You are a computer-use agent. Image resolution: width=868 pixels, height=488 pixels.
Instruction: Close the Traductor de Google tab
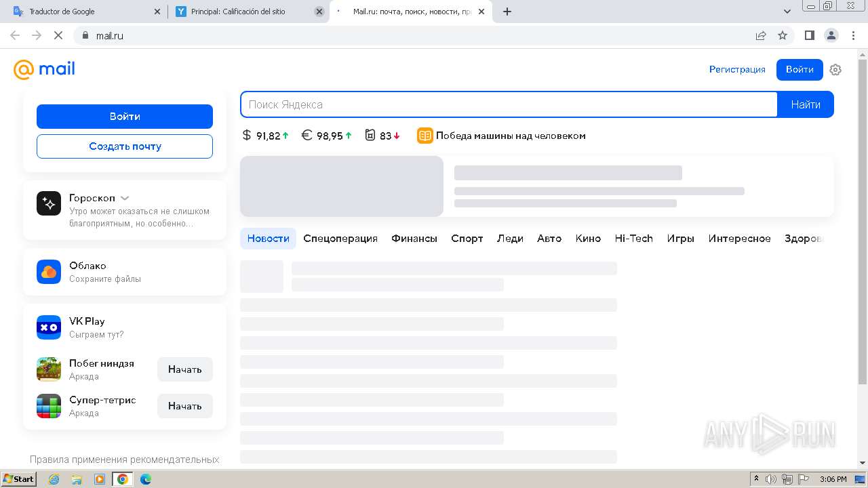(157, 12)
